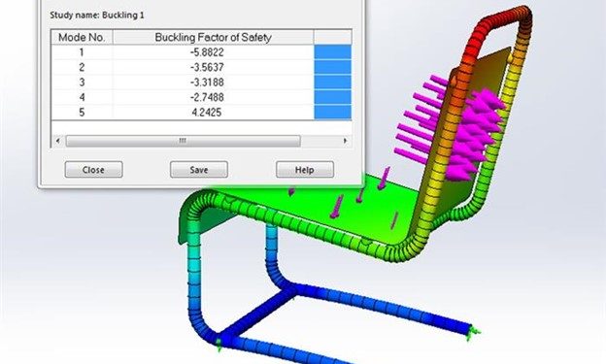Click the blue cell in mode 1 row
This screenshot has height=364, width=606.
tap(333, 52)
